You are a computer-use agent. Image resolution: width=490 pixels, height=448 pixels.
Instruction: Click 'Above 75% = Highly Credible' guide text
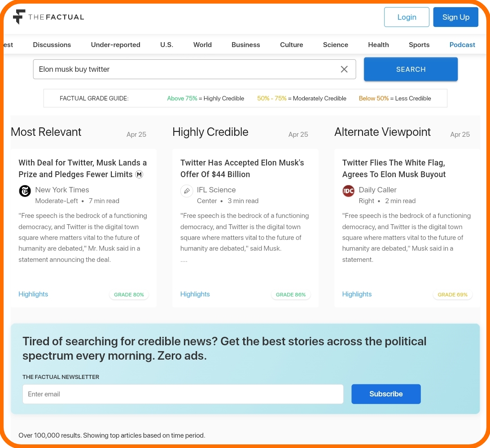click(206, 98)
